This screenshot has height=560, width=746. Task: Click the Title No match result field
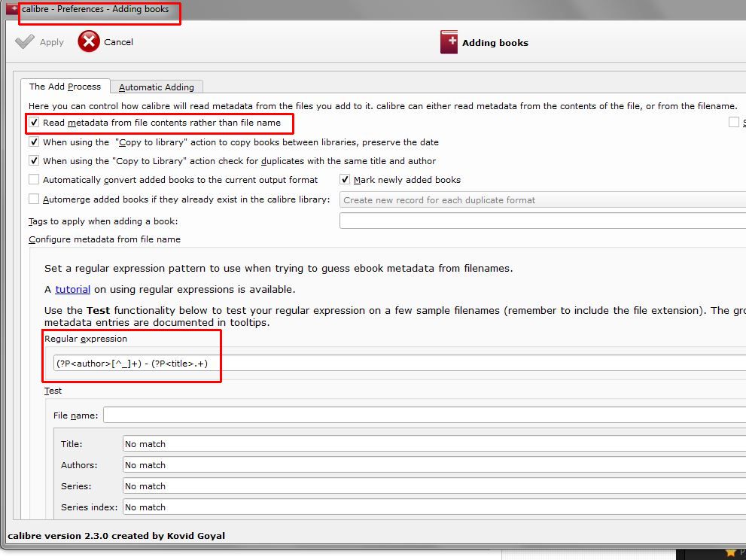(x=434, y=443)
